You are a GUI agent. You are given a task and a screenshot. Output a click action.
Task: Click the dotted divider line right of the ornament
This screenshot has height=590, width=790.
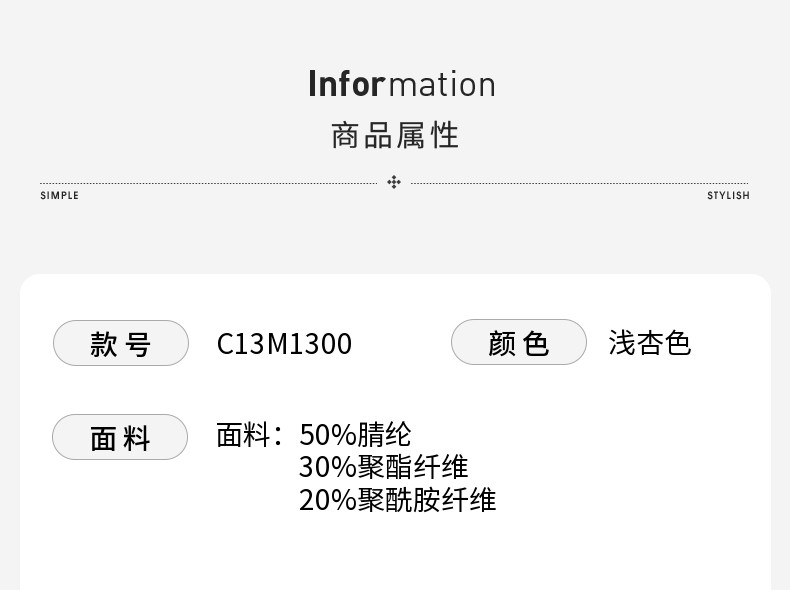[580, 183]
